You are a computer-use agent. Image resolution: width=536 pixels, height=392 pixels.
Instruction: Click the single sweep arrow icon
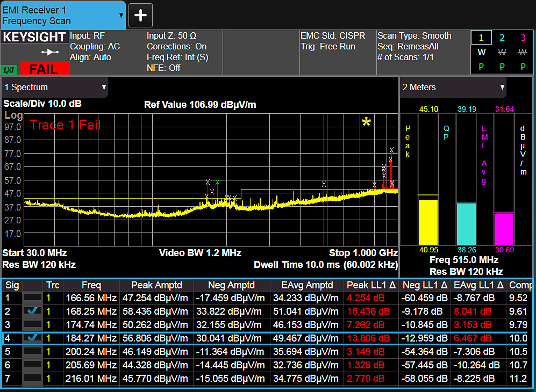(49, 52)
